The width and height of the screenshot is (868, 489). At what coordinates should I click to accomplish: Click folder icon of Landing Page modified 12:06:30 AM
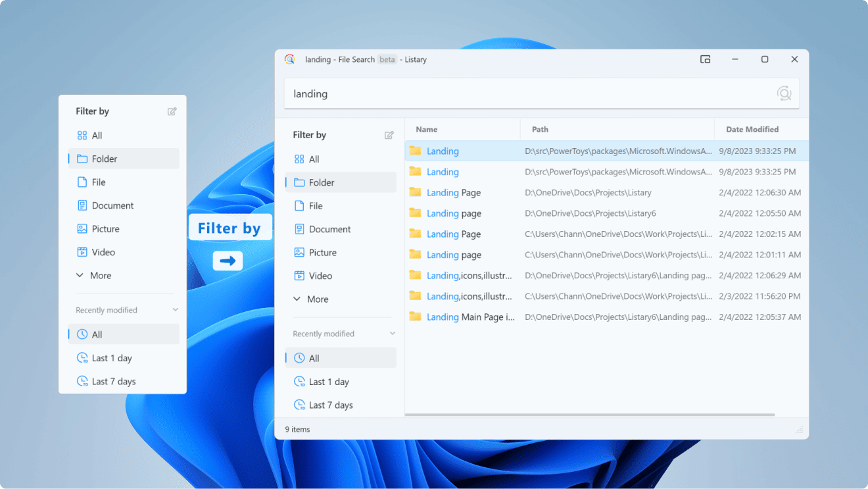415,192
